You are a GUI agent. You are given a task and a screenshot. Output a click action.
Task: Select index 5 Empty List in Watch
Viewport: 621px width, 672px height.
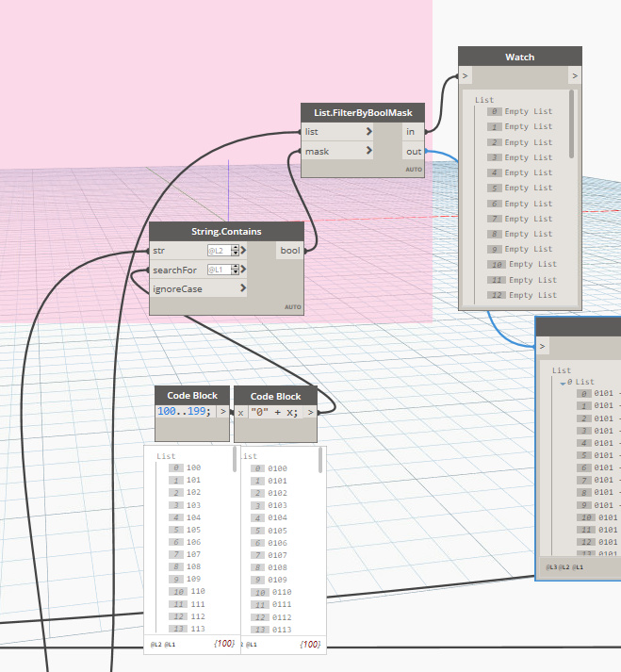click(520, 188)
